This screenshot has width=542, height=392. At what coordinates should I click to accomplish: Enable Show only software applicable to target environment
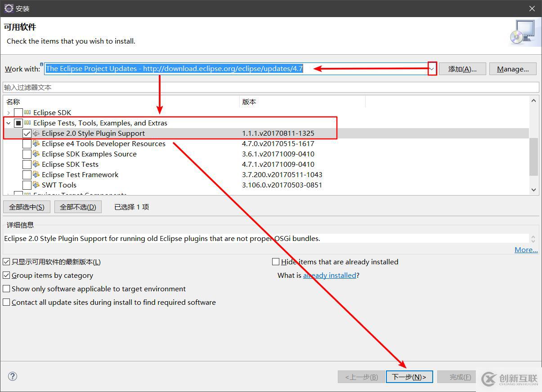pos(6,289)
